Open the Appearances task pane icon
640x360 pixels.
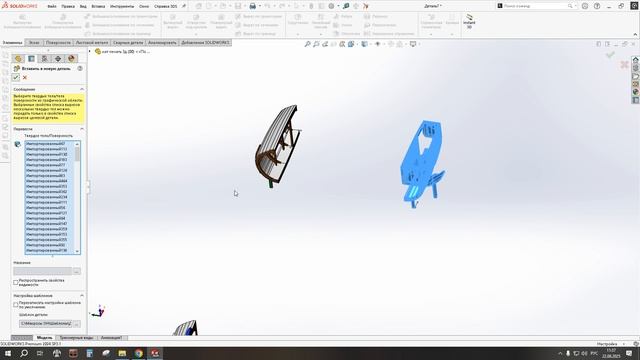pyautogui.click(x=636, y=92)
